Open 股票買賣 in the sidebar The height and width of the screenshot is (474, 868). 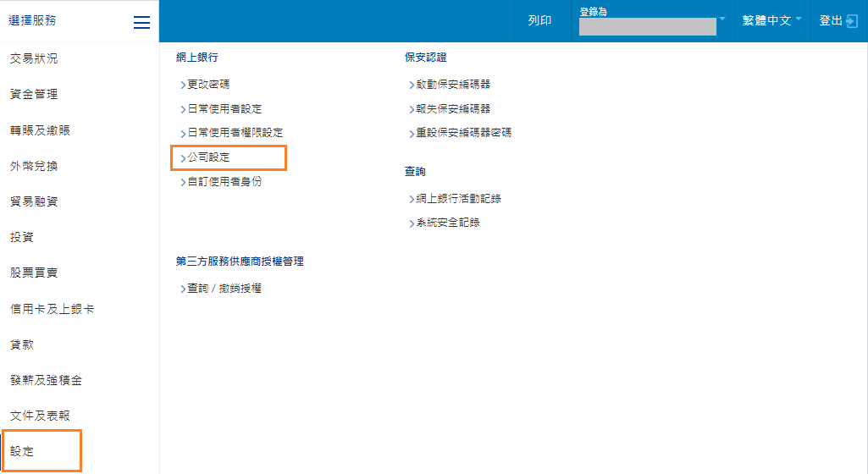tap(34, 273)
